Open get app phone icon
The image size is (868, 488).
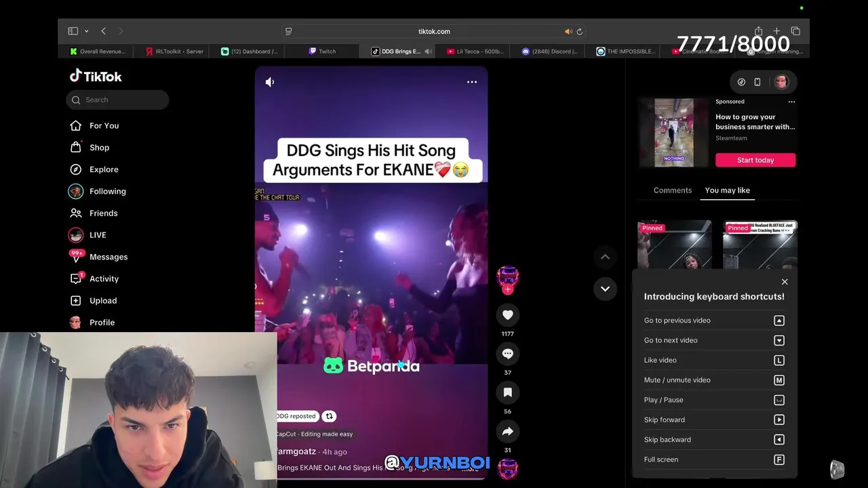757,82
